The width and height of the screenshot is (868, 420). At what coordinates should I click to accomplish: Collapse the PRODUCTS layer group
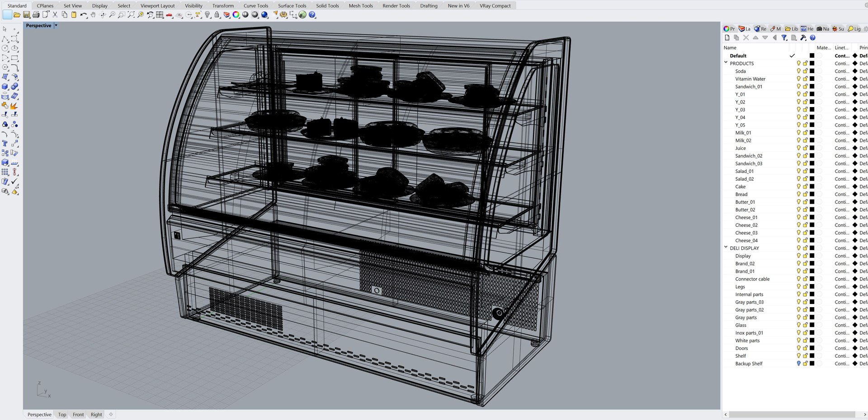(x=726, y=63)
